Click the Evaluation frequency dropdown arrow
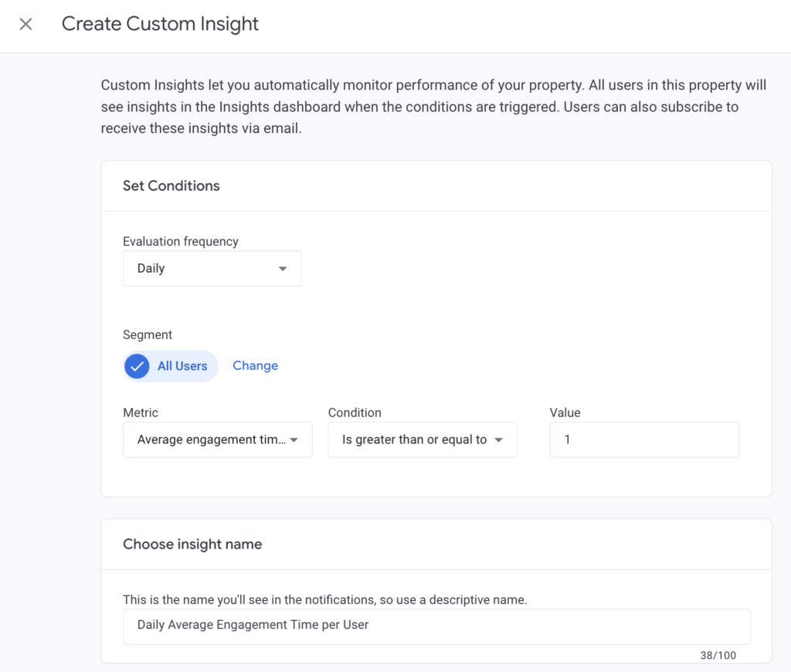The width and height of the screenshot is (791, 672). pos(283,269)
